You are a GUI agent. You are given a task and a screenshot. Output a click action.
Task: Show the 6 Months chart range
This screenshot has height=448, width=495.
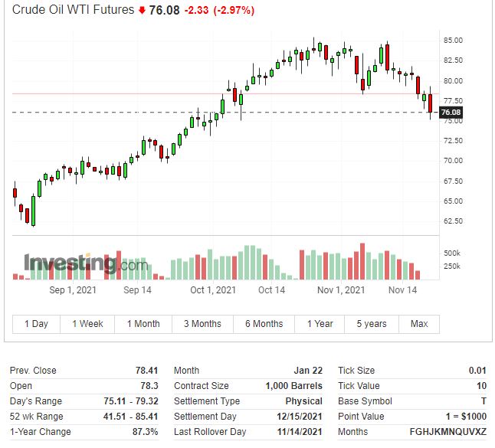pos(264,324)
